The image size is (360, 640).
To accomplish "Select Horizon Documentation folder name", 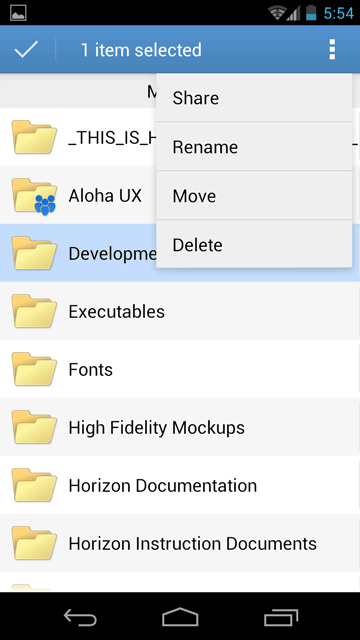I will 162,486.
